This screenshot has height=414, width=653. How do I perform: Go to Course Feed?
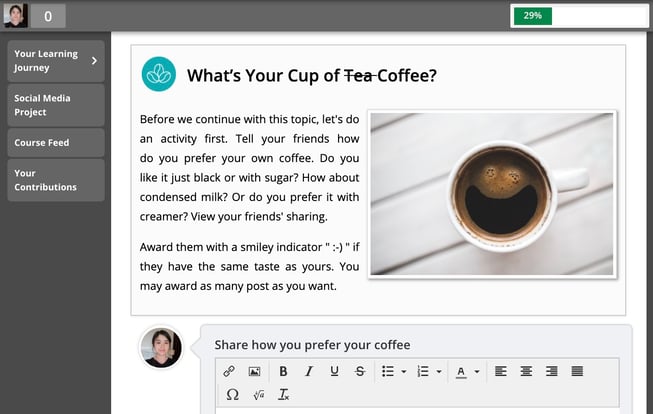point(55,143)
